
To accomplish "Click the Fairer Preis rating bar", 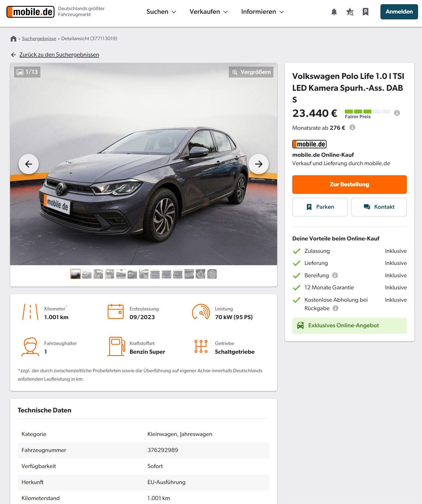I will 367,112.
